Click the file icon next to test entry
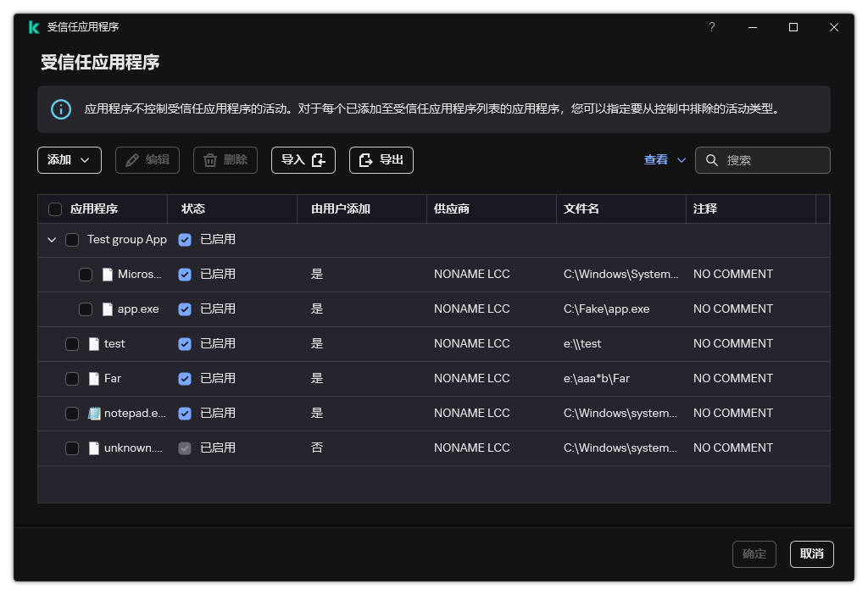The image size is (868, 595). point(93,343)
